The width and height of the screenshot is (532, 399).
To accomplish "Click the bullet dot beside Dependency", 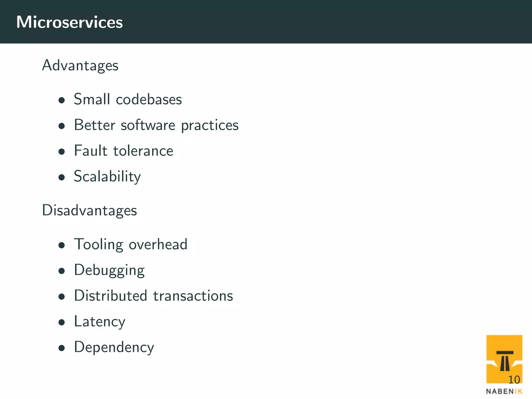I will point(62,348).
